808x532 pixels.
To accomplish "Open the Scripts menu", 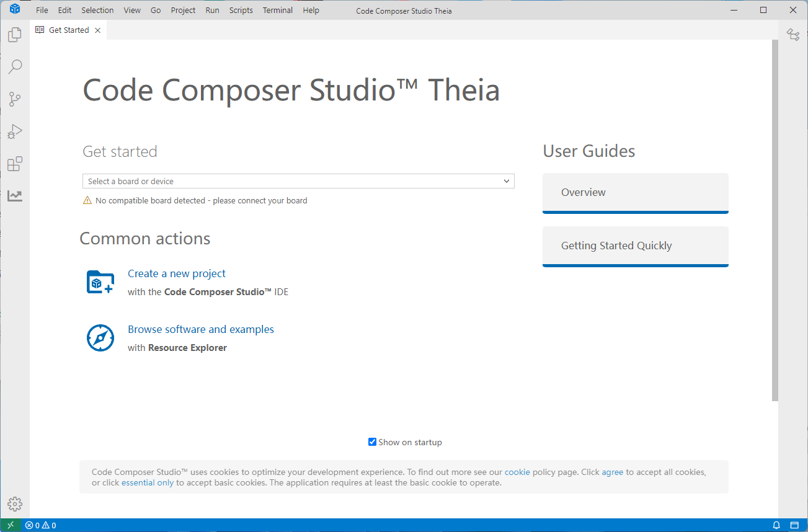I will tap(241, 10).
